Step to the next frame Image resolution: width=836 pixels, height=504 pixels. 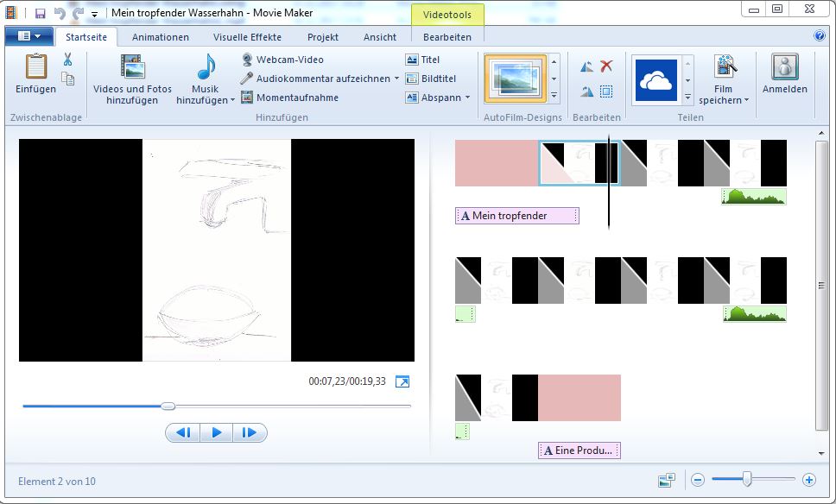[x=249, y=432]
